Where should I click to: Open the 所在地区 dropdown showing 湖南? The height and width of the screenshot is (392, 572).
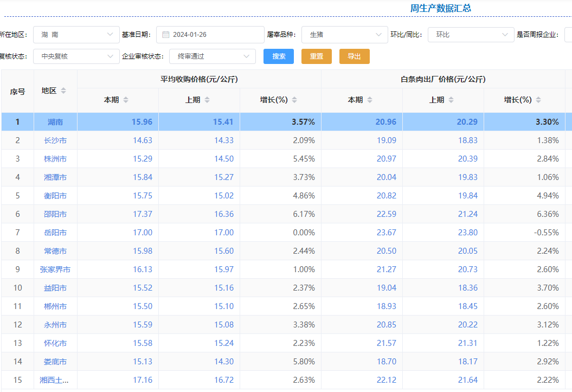click(x=76, y=35)
